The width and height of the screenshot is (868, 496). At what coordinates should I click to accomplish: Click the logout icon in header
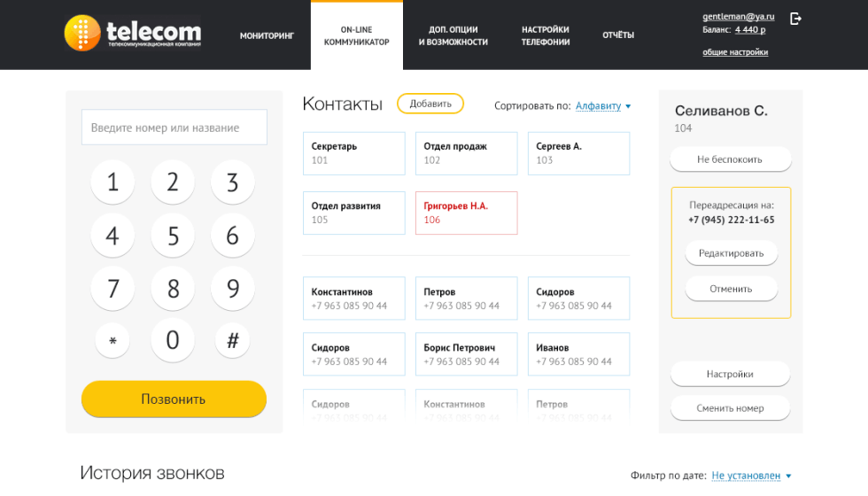(795, 19)
